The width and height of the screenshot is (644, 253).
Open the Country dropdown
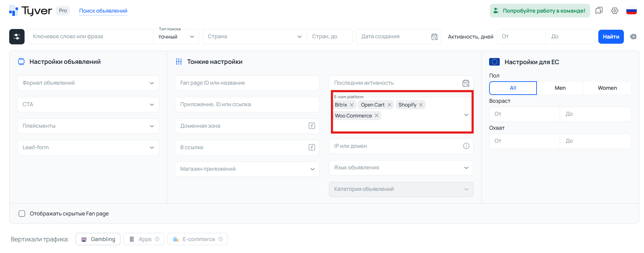(x=254, y=37)
